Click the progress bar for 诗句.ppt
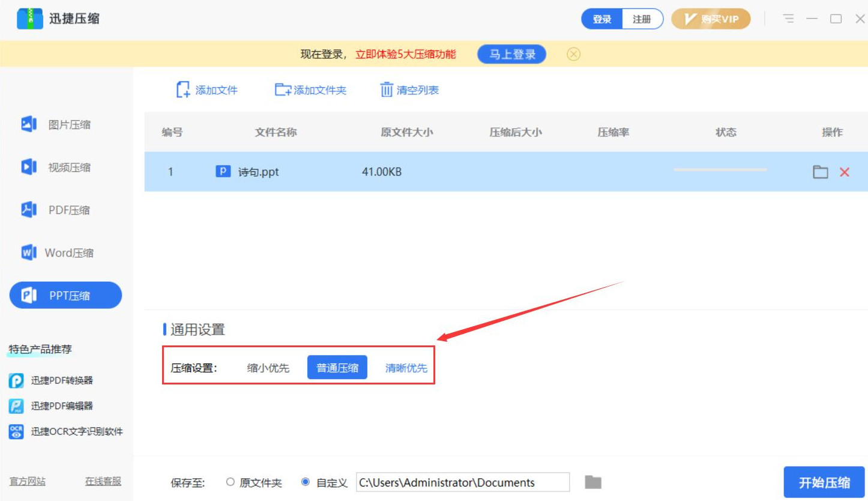868x501 pixels. [x=720, y=170]
